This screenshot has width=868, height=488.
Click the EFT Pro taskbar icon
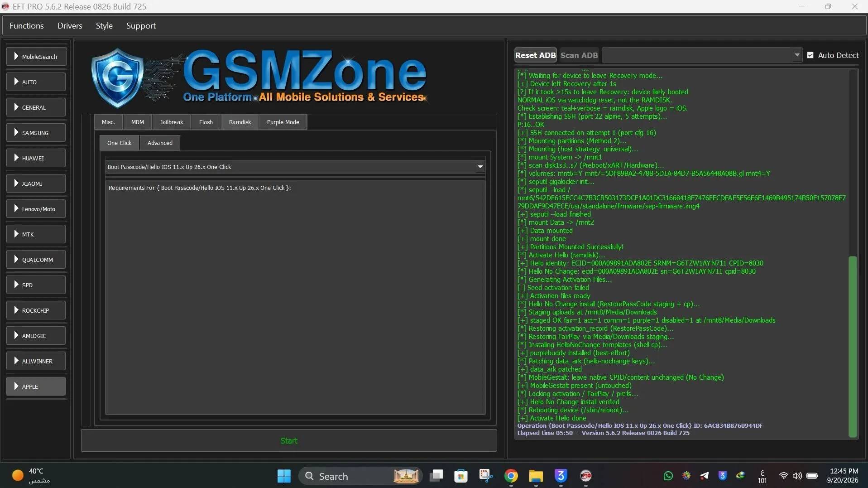pos(585,476)
